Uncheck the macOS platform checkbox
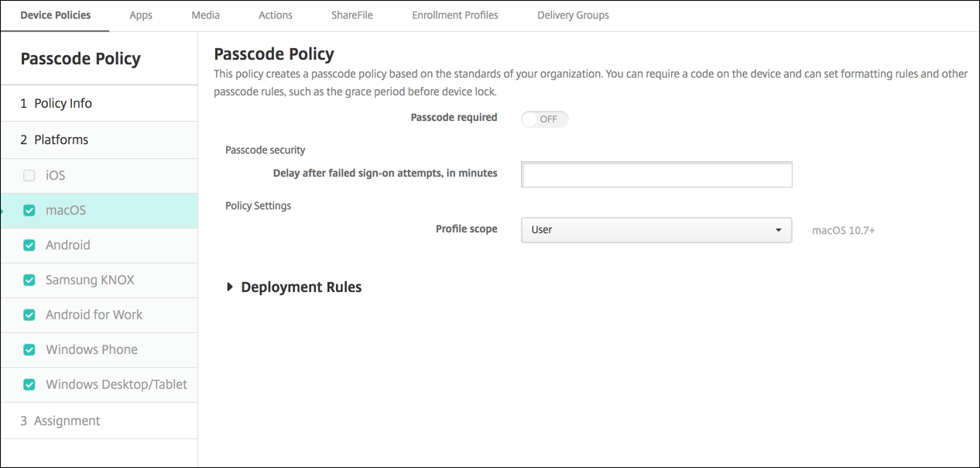Screen dimensions: 980x468 point(29,211)
